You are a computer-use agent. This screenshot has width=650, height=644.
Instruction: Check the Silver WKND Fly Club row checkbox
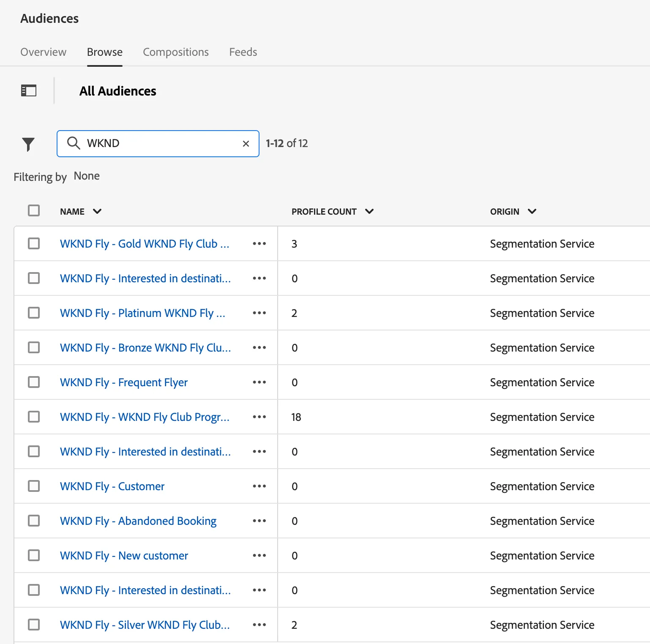tap(34, 625)
